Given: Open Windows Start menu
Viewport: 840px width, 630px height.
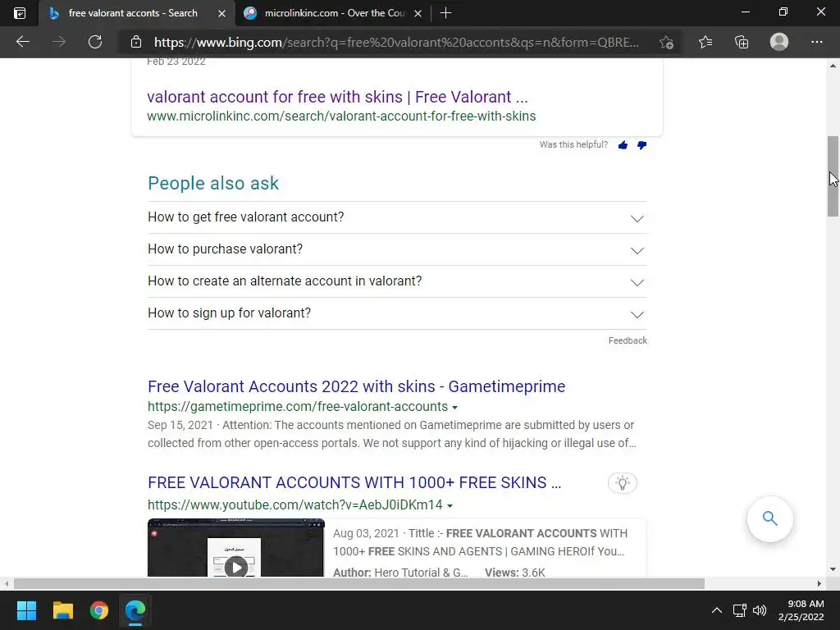Looking at the screenshot, I should click(26, 610).
